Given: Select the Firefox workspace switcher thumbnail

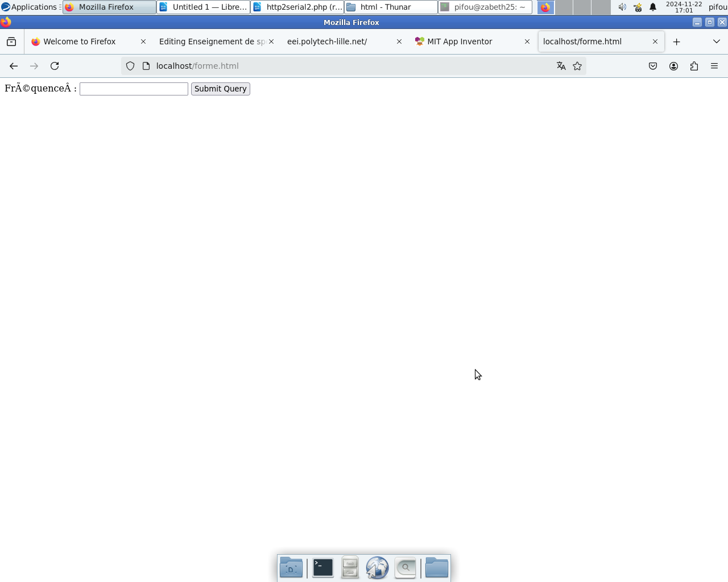Looking at the screenshot, I should click(545, 7).
